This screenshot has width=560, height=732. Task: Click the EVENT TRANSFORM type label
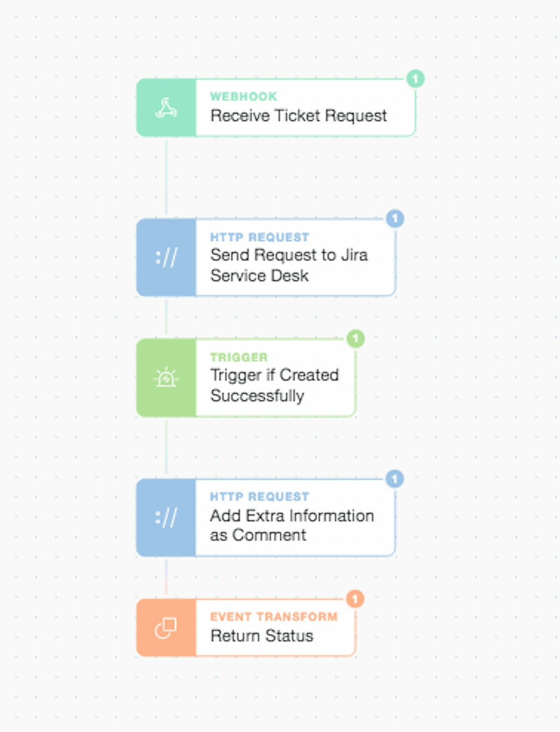[274, 617]
